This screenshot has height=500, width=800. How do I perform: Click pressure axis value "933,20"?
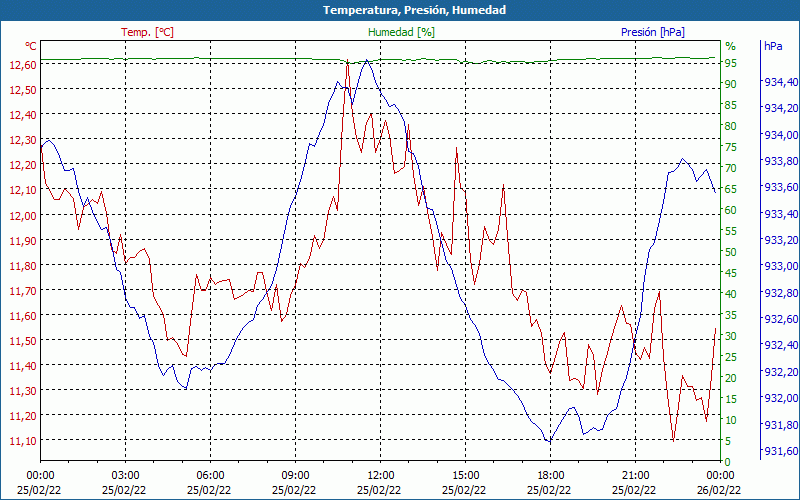click(781, 239)
